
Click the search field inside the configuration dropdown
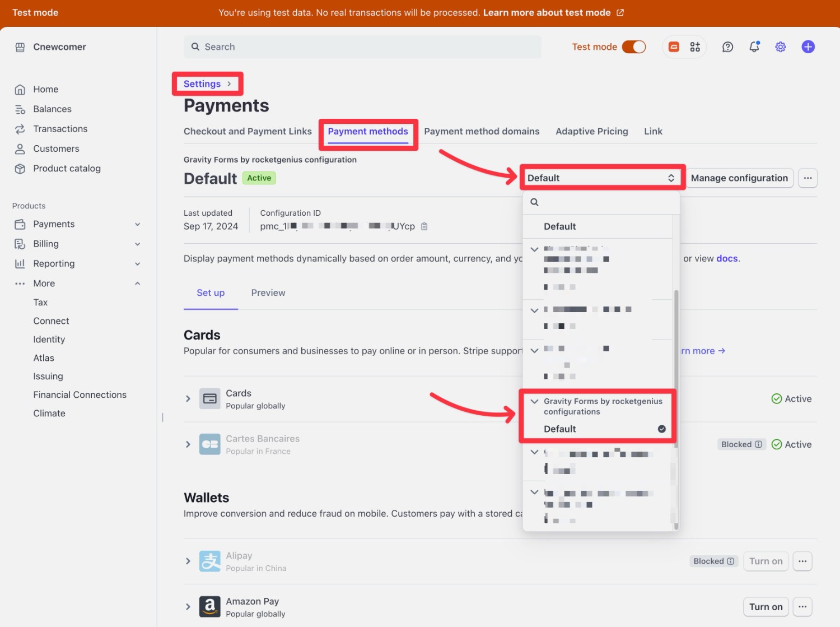601,202
